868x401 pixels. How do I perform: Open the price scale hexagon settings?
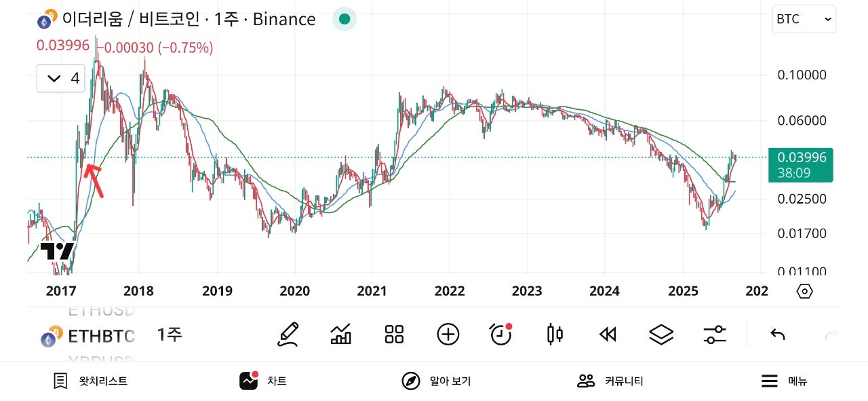[804, 292]
